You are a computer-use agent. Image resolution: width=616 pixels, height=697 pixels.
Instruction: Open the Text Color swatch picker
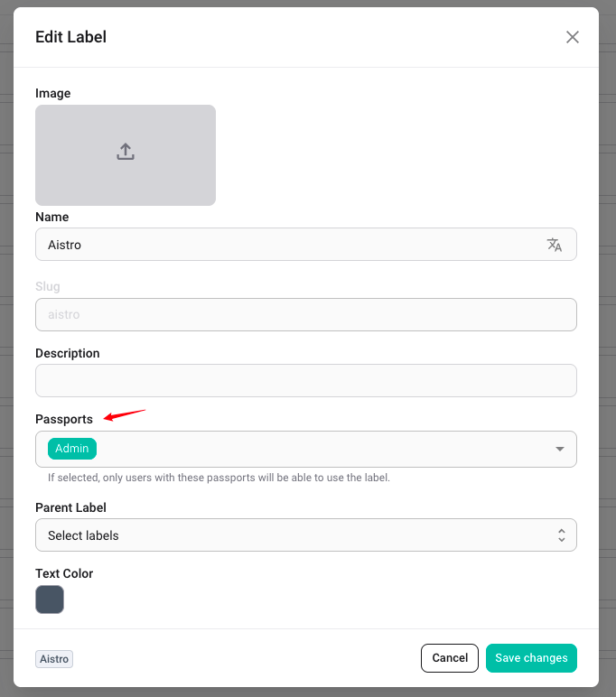pyautogui.click(x=50, y=599)
